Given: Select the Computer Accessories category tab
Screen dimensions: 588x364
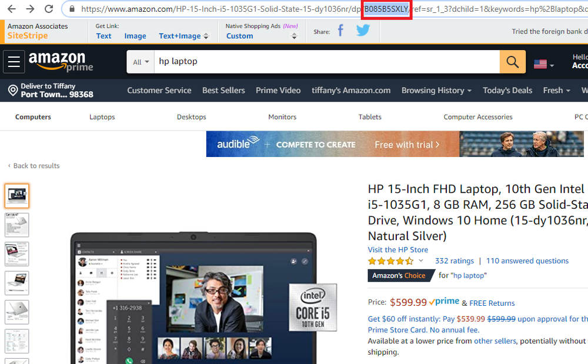Looking at the screenshot, I should tap(477, 117).
